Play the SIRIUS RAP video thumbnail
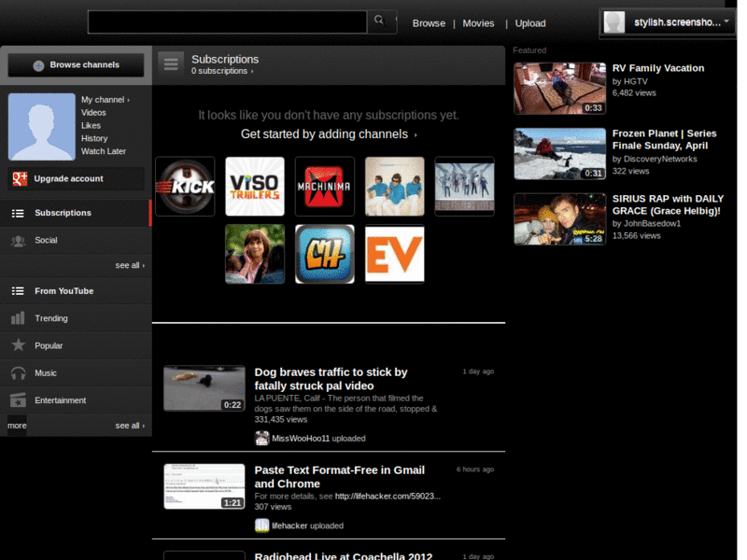Image resolution: width=747 pixels, height=560 pixels. [x=559, y=219]
